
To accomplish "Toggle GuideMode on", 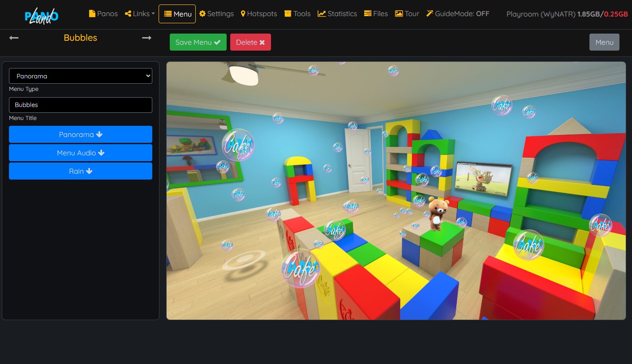I will [x=458, y=14].
